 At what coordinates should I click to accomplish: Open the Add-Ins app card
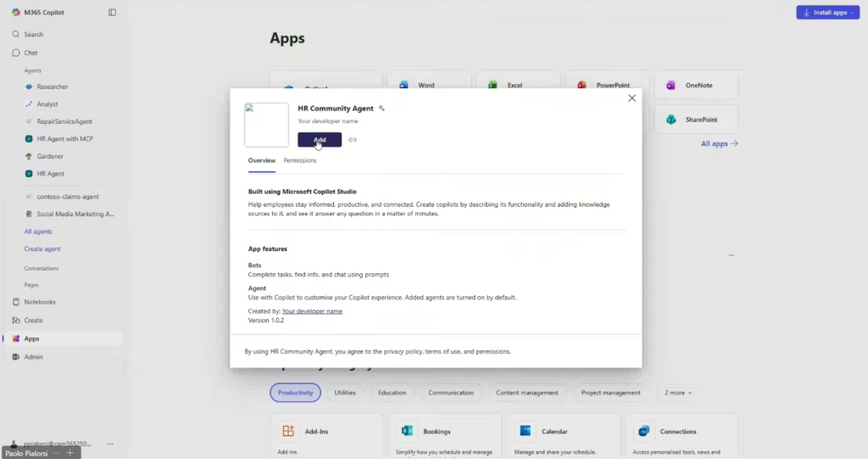pos(326,437)
